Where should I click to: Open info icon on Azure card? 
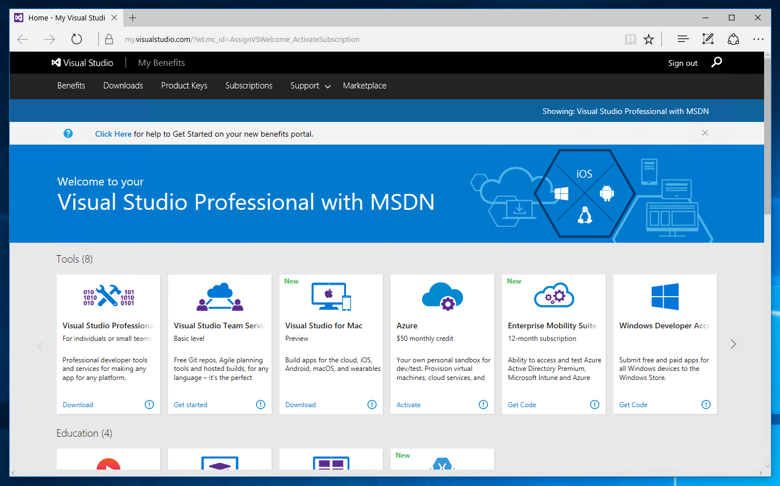484,404
